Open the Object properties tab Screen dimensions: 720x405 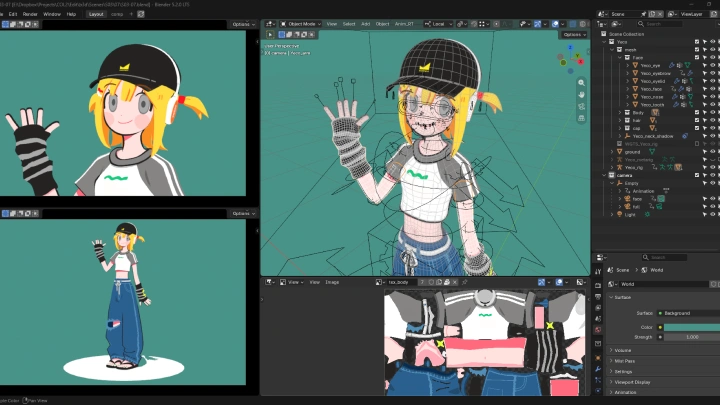click(x=598, y=358)
